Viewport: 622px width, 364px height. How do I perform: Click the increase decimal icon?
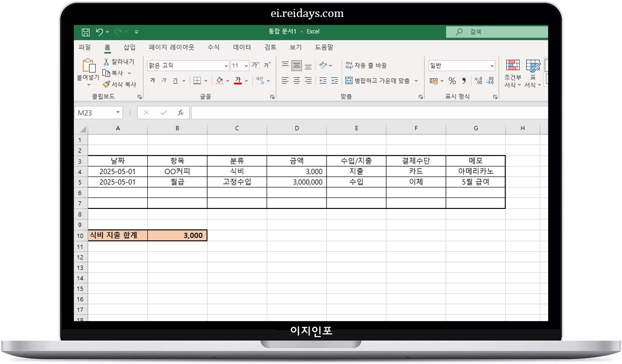click(478, 81)
